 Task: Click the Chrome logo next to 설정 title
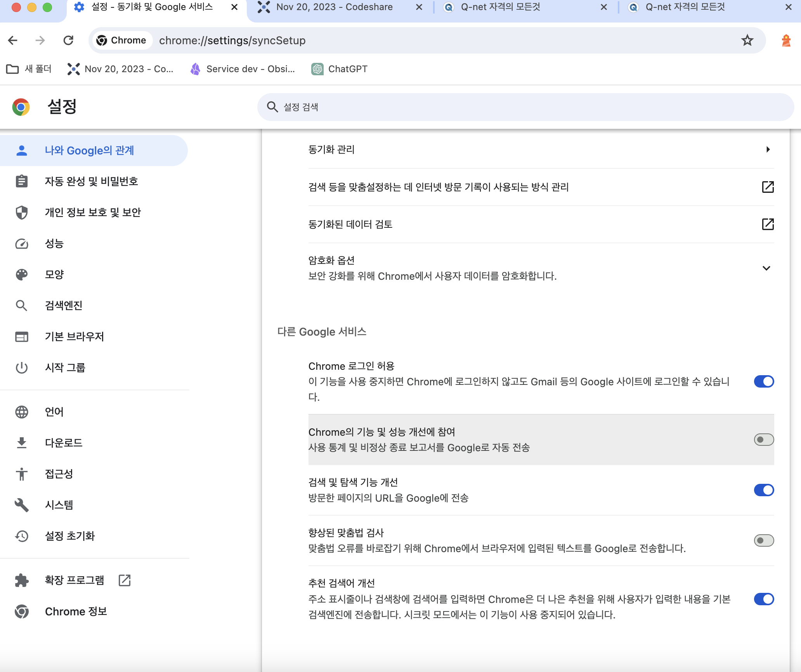tap(21, 107)
